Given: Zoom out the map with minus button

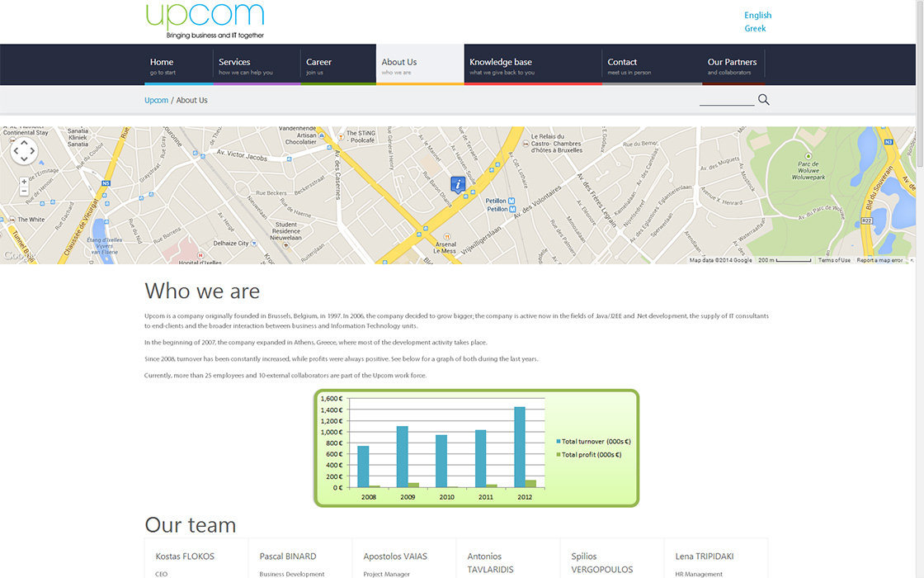Looking at the screenshot, I should (24, 192).
